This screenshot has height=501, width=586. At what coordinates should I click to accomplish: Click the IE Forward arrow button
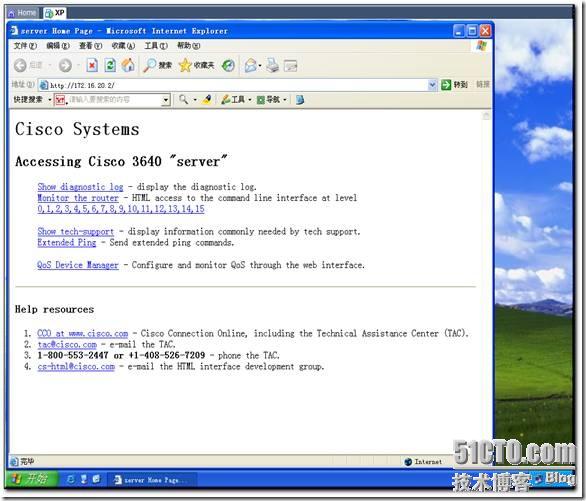click(x=65, y=66)
